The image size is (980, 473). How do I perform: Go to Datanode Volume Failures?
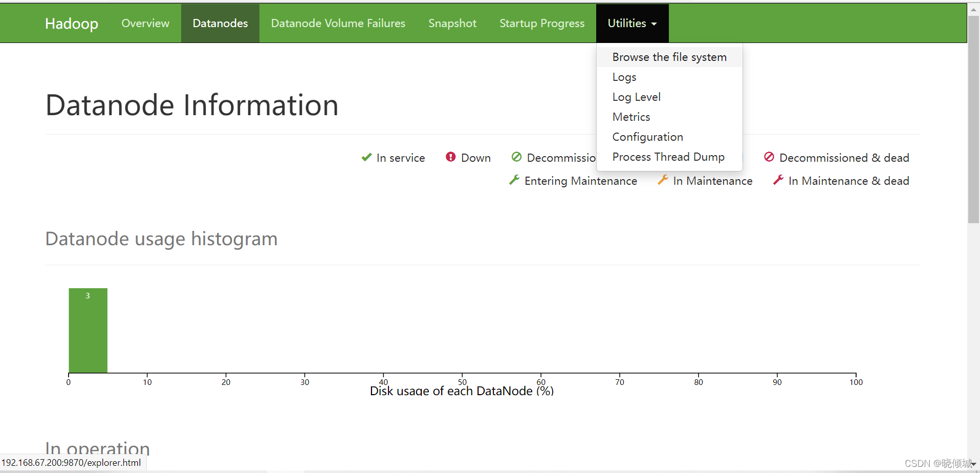(x=338, y=23)
